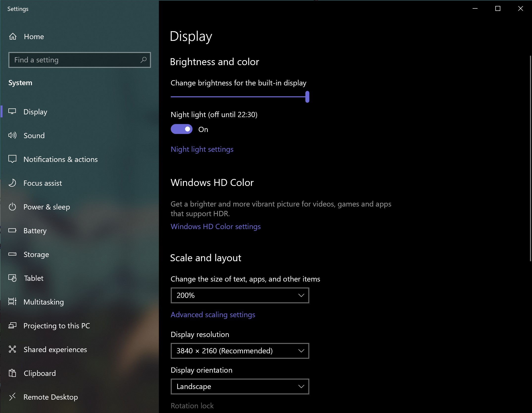The image size is (532, 413).
Task: Open Multitasking label in sidebar
Action: pos(44,302)
